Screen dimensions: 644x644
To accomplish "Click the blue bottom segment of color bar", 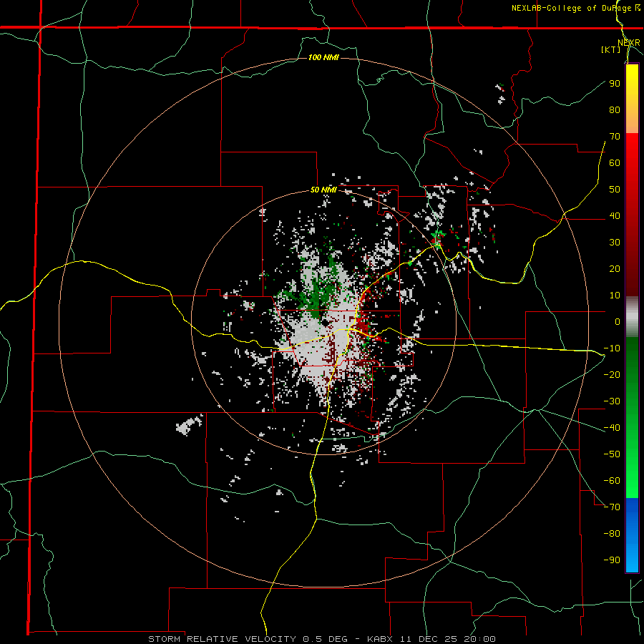I will pos(632,535).
